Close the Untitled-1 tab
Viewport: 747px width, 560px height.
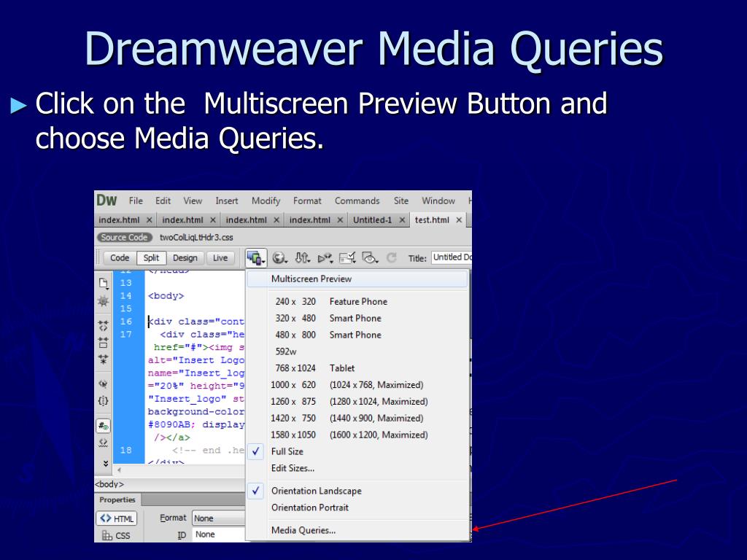[x=402, y=220]
